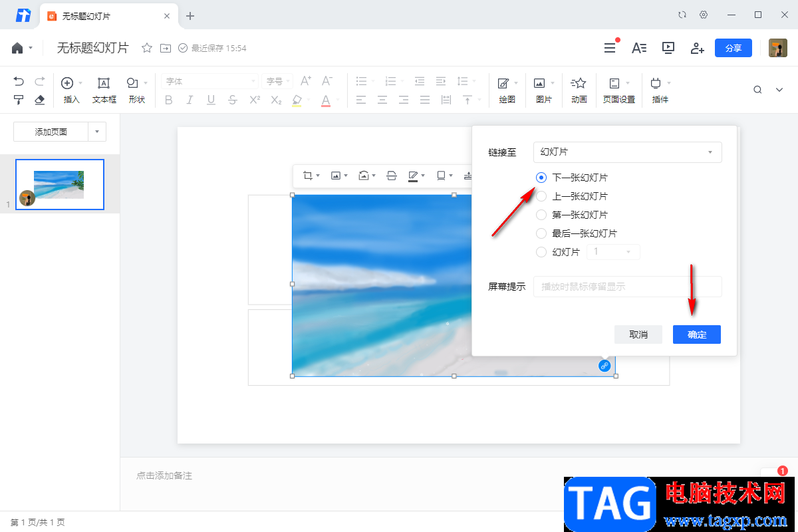Open the 链接至 幻灯片 dropdown
Screen dimensions: 798x532
click(x=627, y=152)
